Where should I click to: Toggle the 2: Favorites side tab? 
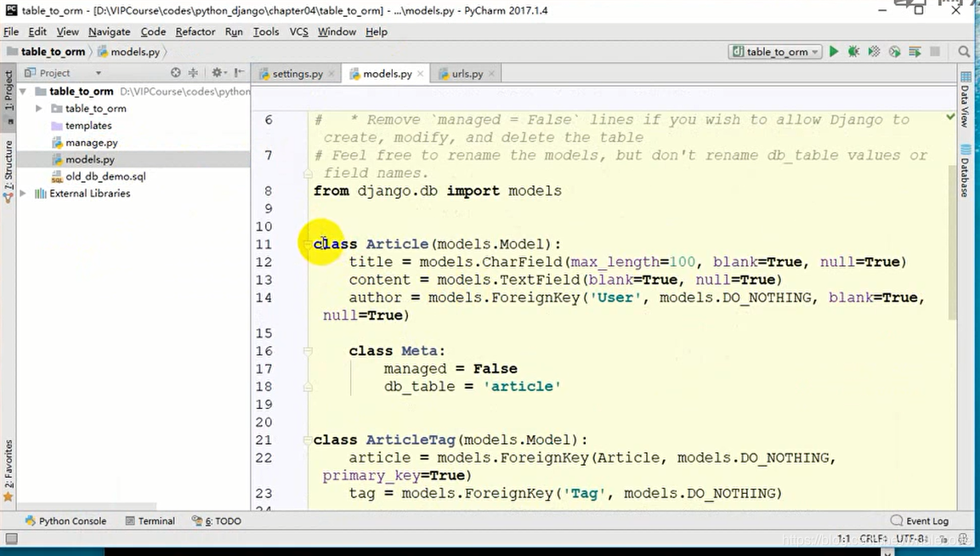[8, 470]
